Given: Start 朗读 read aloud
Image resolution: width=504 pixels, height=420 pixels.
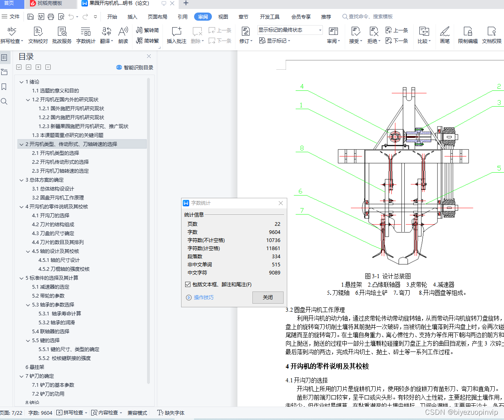Looking at the screenshot, I should pyautogui.click(x=123, y=35).
